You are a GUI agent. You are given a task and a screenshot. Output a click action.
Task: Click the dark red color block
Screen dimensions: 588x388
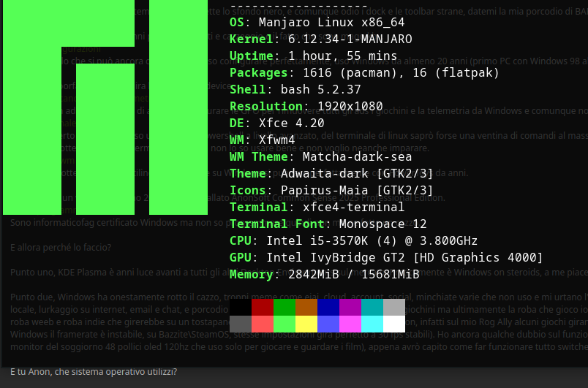click(263, 307)
